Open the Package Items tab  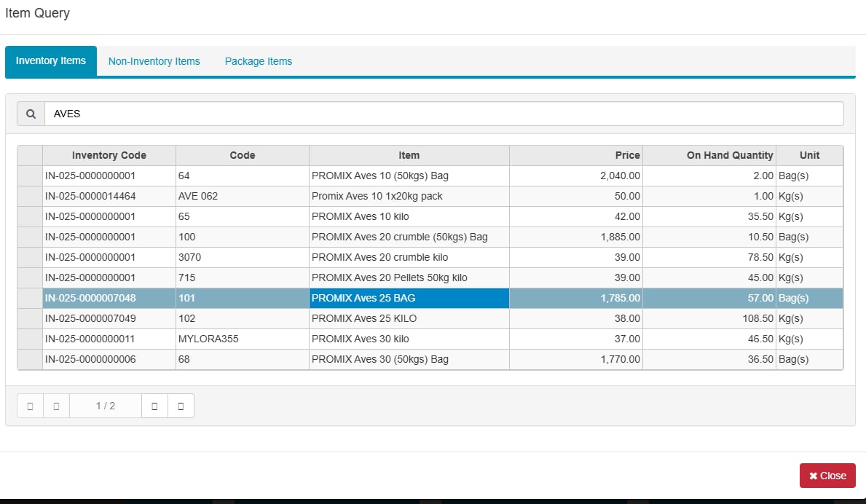[x=258, y=61]
